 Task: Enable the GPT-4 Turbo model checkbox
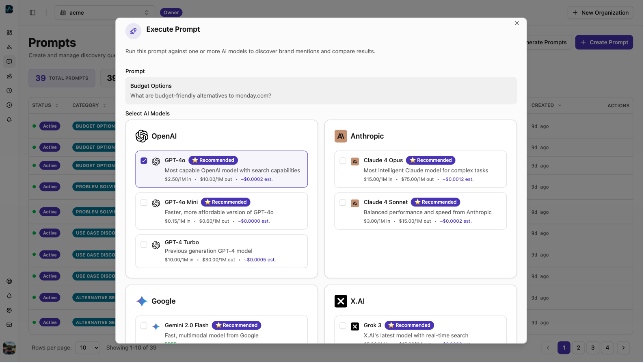click(144, 245)
